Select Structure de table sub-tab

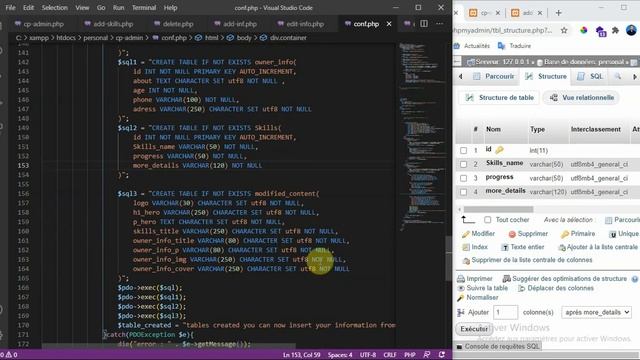500,98
